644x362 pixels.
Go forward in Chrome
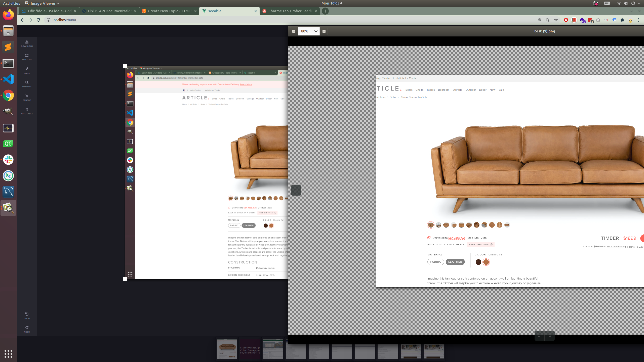point(30,20)
